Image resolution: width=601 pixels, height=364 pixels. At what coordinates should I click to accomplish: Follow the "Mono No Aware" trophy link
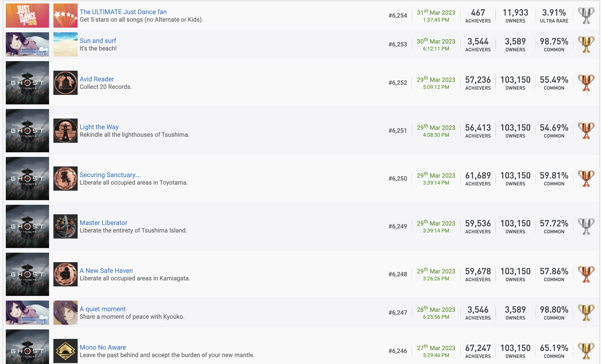click(103, 347)
